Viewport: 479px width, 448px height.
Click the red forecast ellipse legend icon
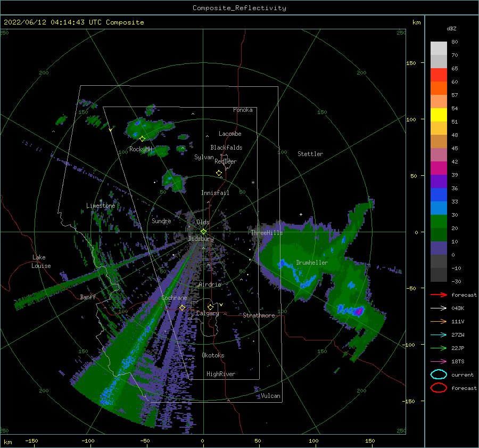point(439,388)
